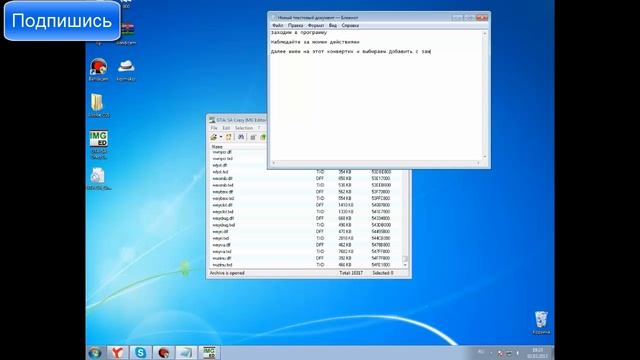
Task: Select the white cloud desktop icon
Action: click(126, 69)
